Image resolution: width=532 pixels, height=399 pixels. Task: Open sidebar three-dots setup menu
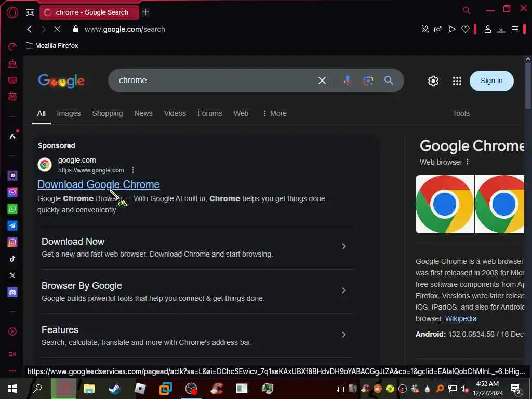coord(12,371)
